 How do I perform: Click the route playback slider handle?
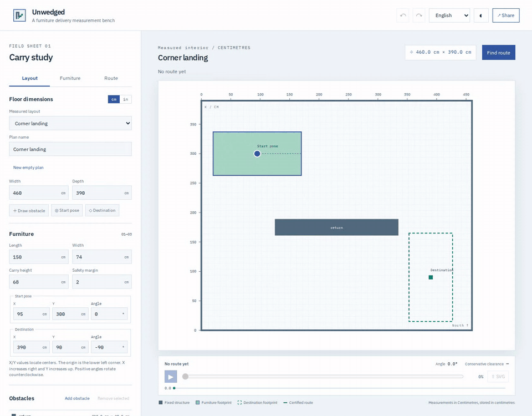click(x=185, y=376)
